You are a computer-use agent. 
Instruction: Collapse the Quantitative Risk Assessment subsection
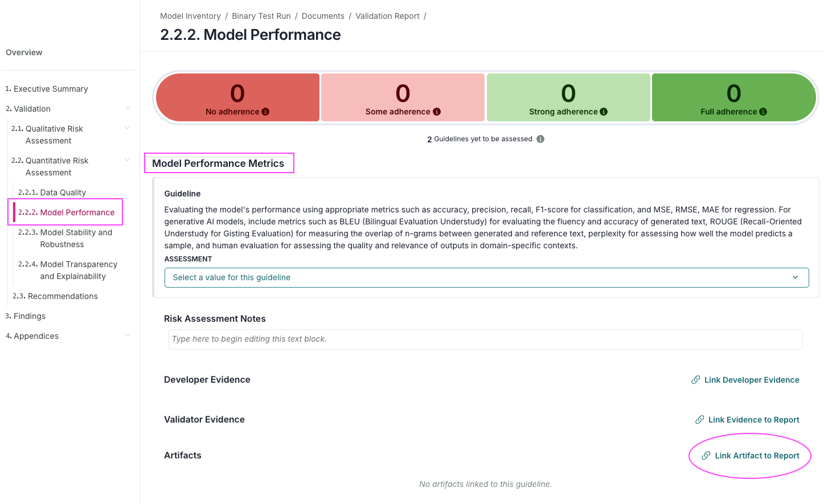pyautogui.click(x=128, y=160)
